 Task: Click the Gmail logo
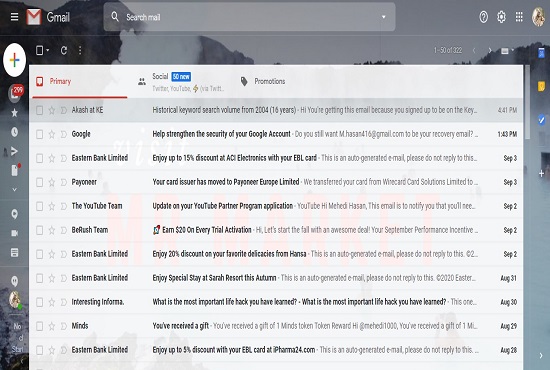click(48, 17)
